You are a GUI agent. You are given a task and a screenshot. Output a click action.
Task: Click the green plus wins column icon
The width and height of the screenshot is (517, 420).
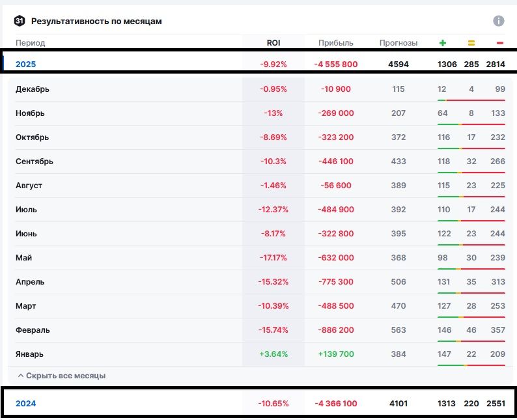point(443,43)
